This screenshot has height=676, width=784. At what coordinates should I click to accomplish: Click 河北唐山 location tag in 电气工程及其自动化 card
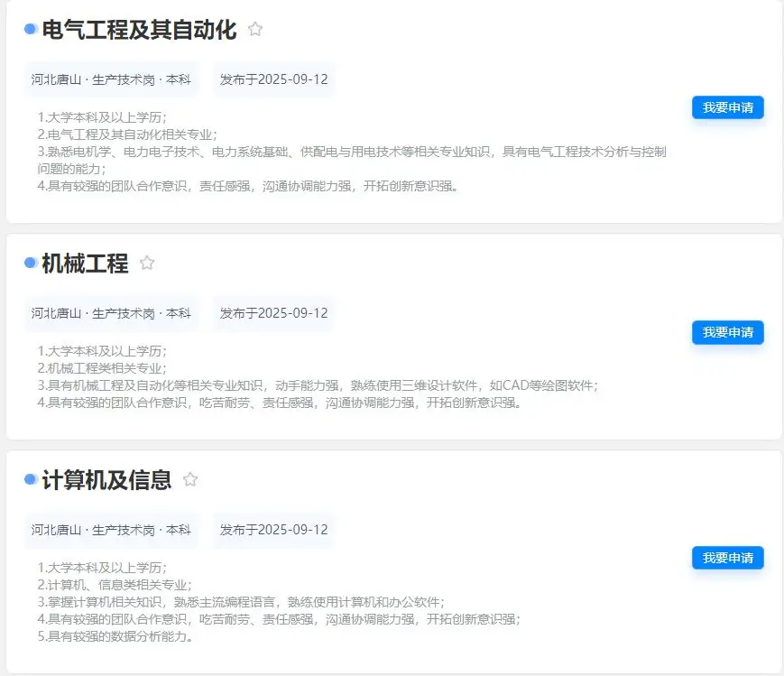(x=111, y=79)
